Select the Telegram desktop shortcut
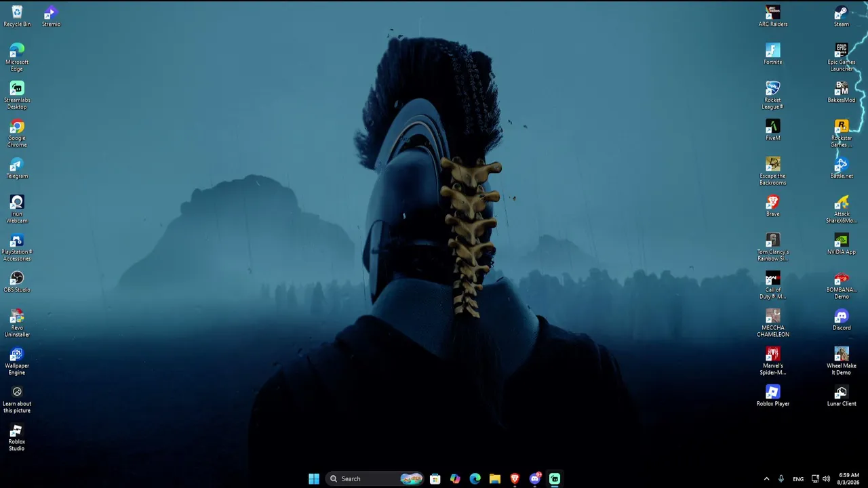 (17, 168)
